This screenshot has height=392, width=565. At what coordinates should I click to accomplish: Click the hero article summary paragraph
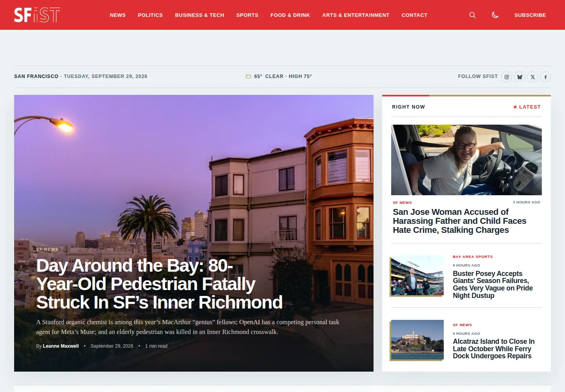tap(188, 327)
